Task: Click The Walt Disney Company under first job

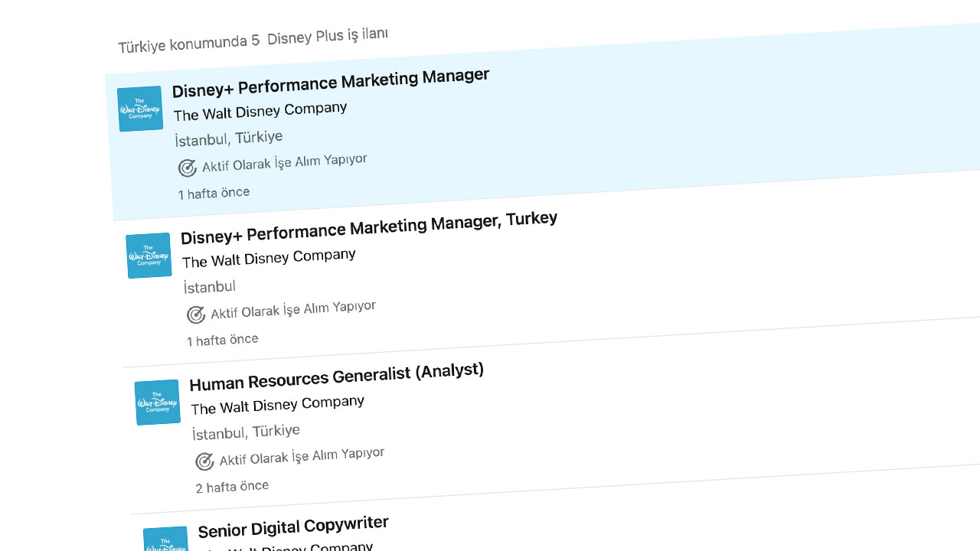Action: pyautogui.click(x=260, y=112)
